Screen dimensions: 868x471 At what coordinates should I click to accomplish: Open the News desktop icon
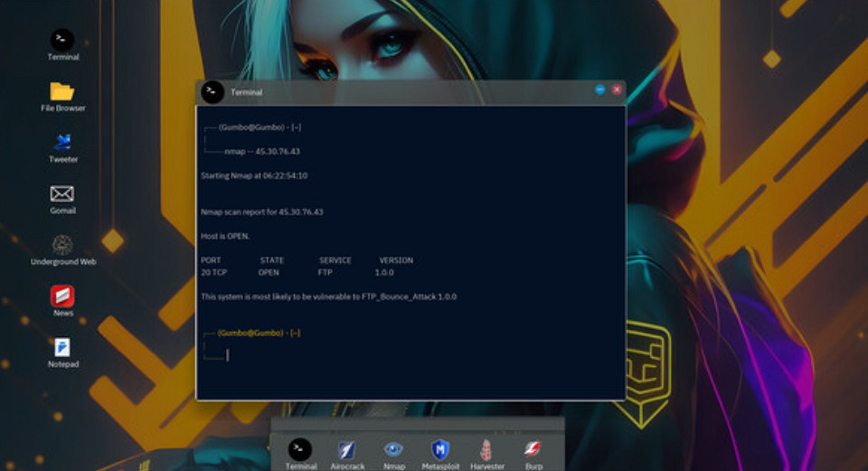point(62,296)
